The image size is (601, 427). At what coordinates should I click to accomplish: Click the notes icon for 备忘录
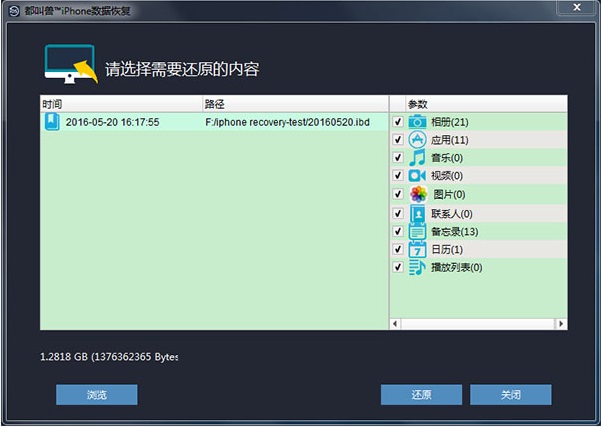417,232
